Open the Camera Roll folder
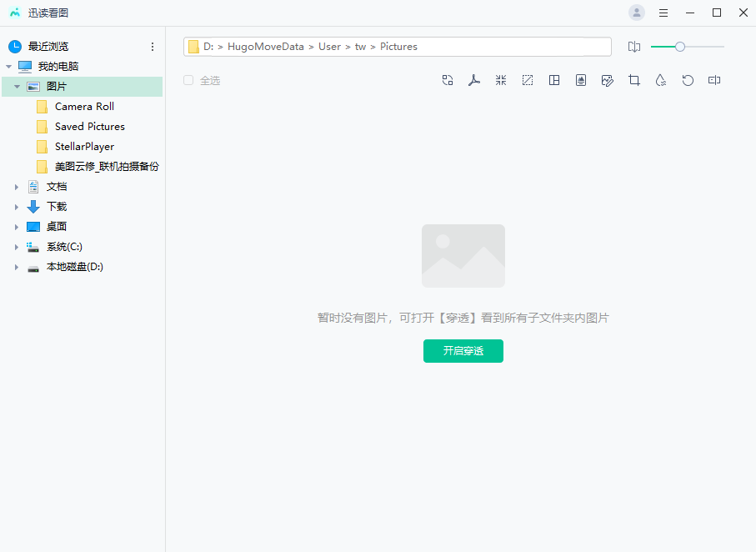This screenshot has width=756, height=552. 84,107
